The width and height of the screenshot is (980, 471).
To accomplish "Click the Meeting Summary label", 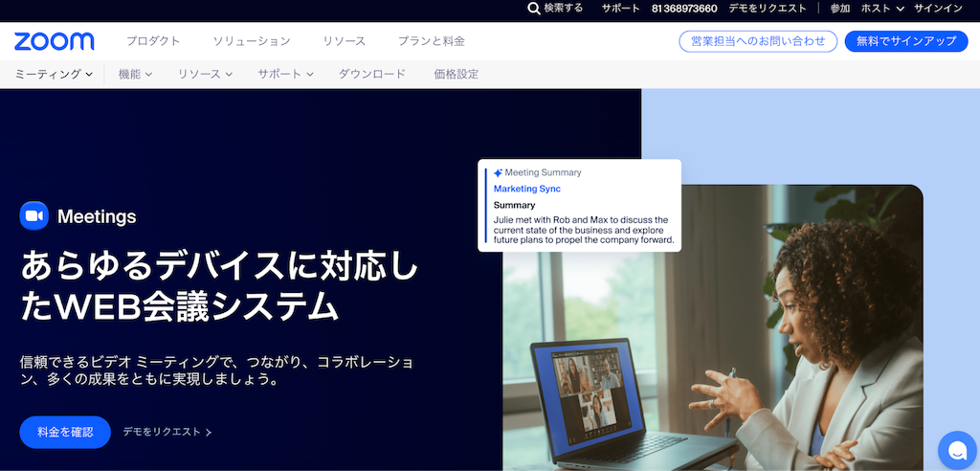I will (x=543, y=172).
